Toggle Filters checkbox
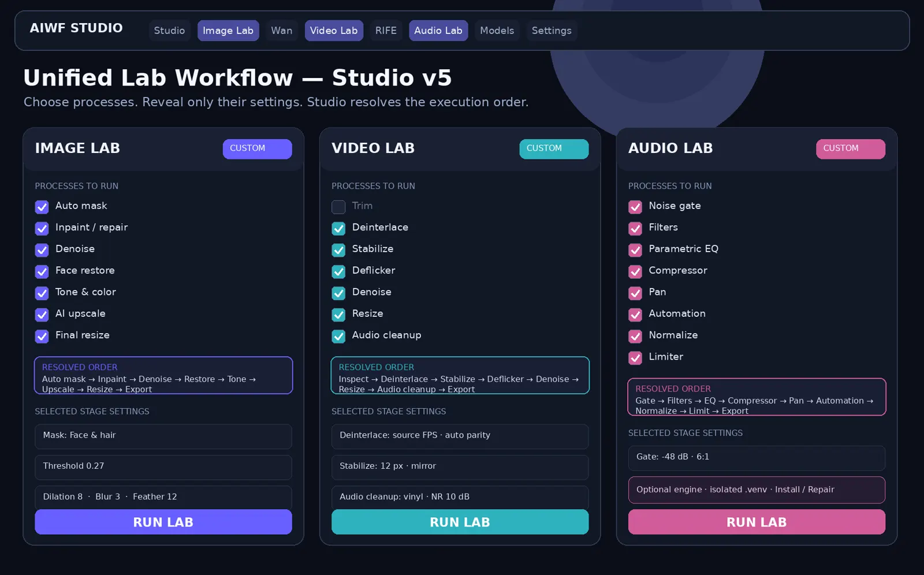Viewport: 924px width, 575px height. 635,229
